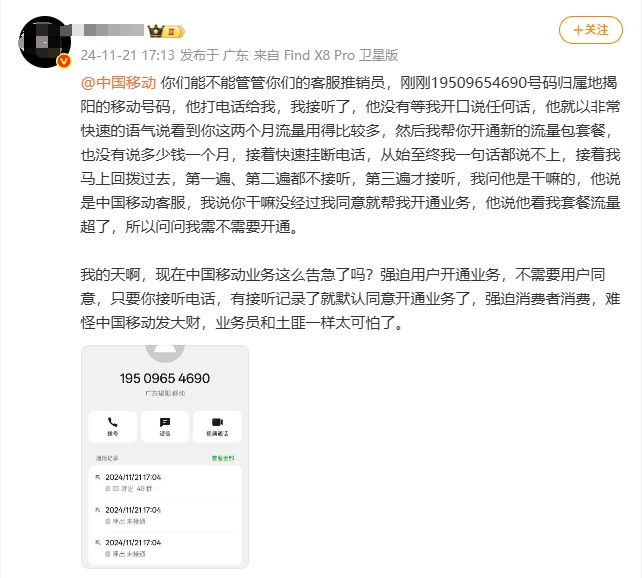Click the green 查看全部 link
Screen dimensions: 642x578
223,458
